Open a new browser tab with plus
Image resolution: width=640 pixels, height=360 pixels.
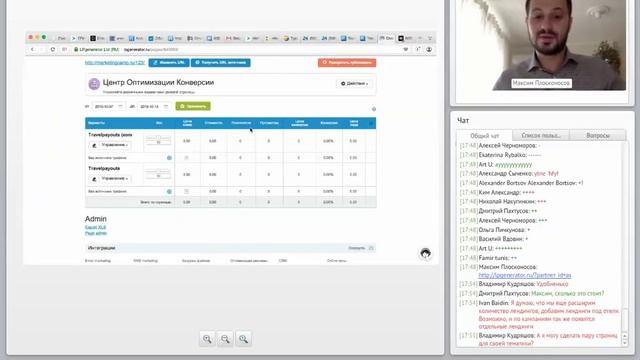420,38
